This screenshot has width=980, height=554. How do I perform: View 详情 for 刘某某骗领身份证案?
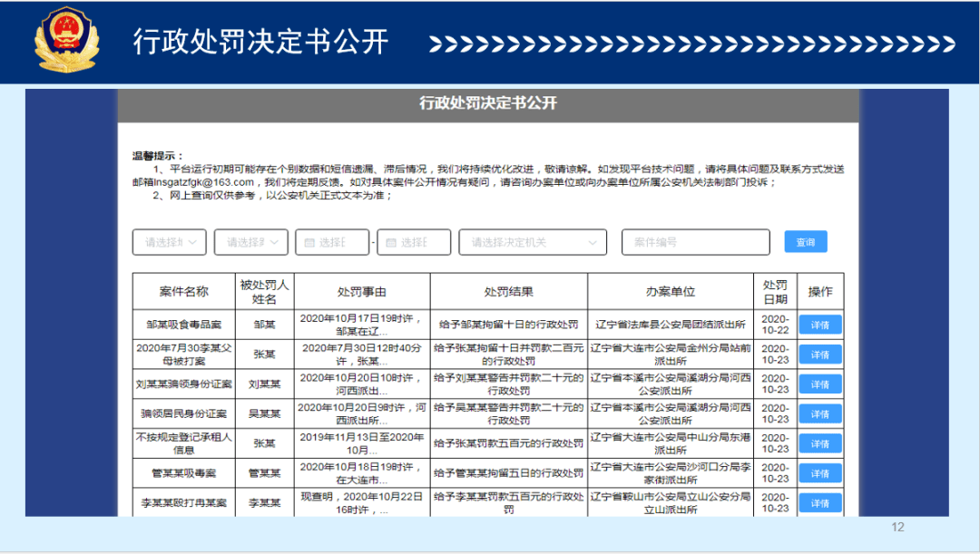[x=819, y=384]
